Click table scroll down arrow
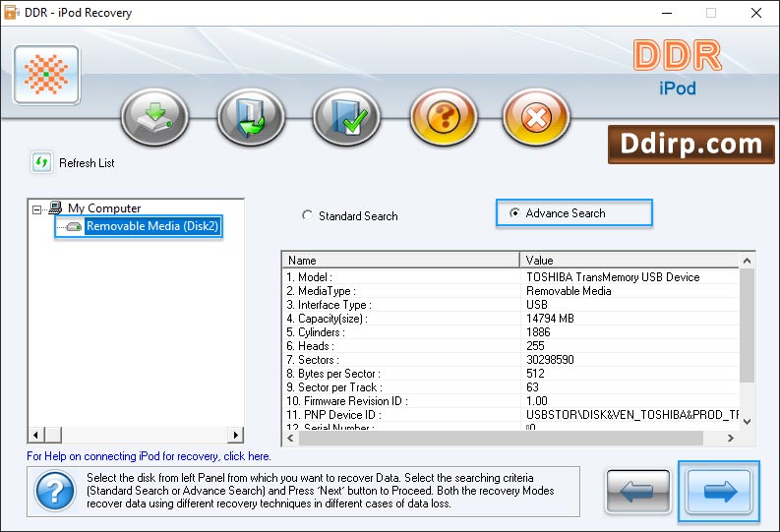The height and width of the screenshot is (532, 780). [747, 422]
